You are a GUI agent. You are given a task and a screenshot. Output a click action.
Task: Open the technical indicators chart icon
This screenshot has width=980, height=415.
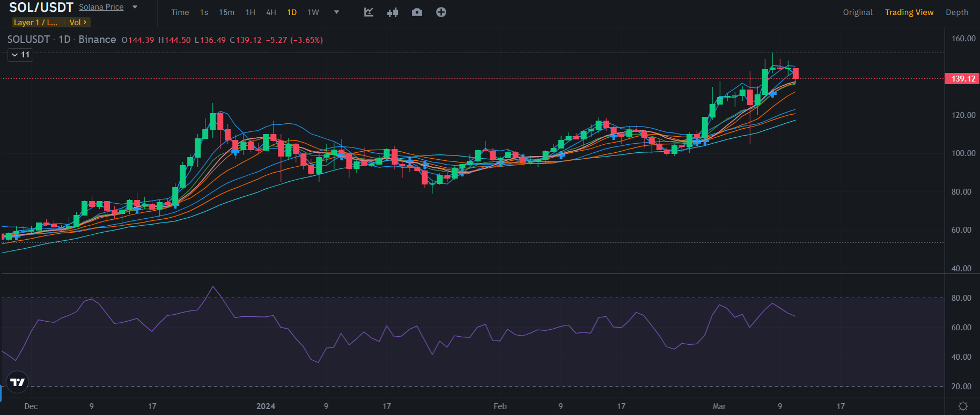(369, 12)
